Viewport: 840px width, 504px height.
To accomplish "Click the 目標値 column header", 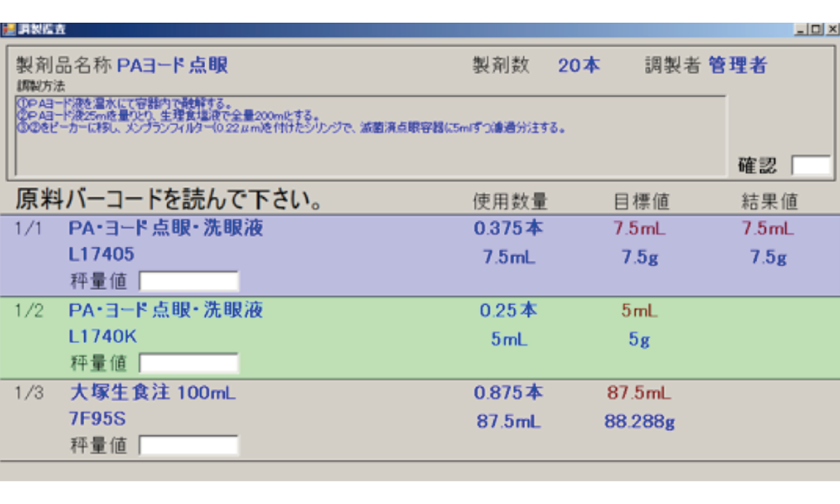I will pos(642,202).
